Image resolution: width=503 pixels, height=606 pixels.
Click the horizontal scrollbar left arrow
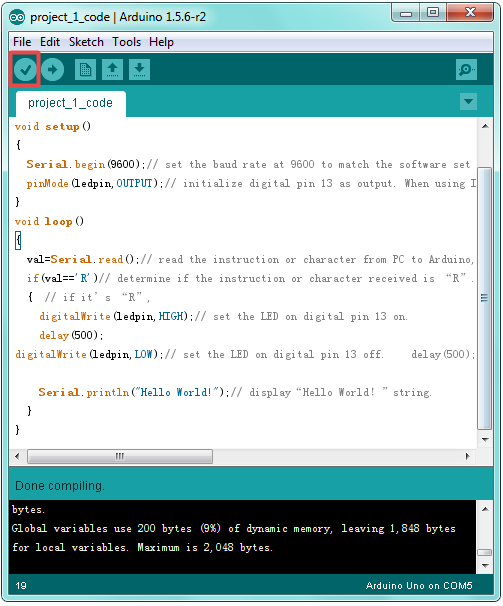point(17,456)
